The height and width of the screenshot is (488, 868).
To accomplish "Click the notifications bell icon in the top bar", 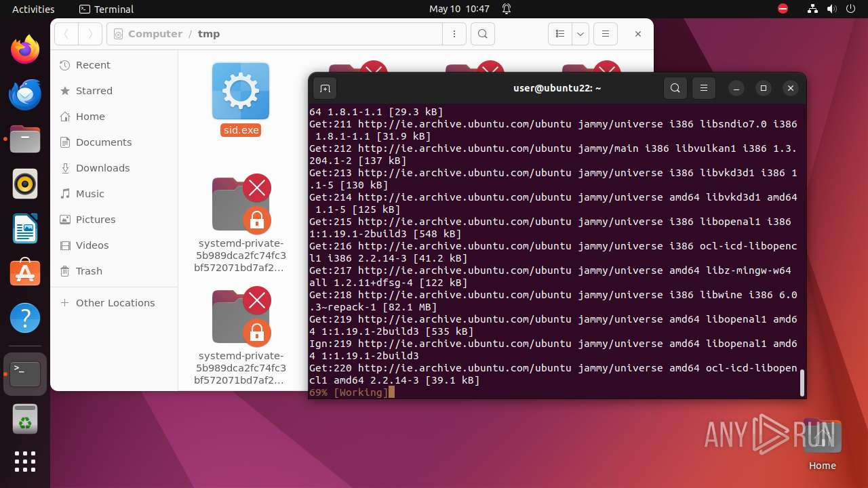I will pyautogui.click(x=507, y=9).
